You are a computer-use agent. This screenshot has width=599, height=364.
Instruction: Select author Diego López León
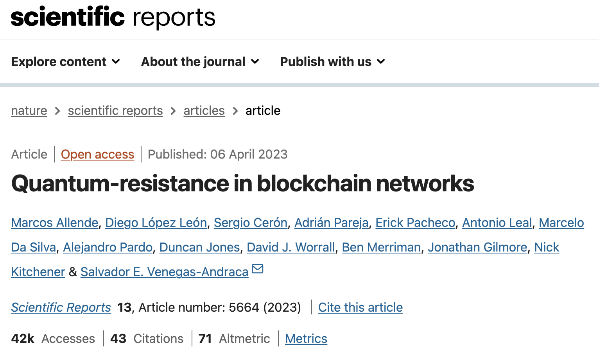pyautogui.click(x=156, y=223)
